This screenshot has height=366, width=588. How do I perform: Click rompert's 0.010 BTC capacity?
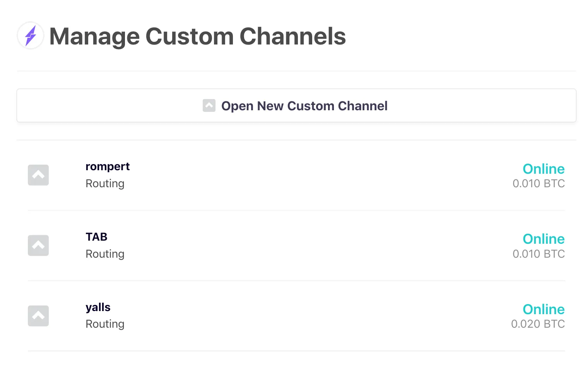point(538,183)
